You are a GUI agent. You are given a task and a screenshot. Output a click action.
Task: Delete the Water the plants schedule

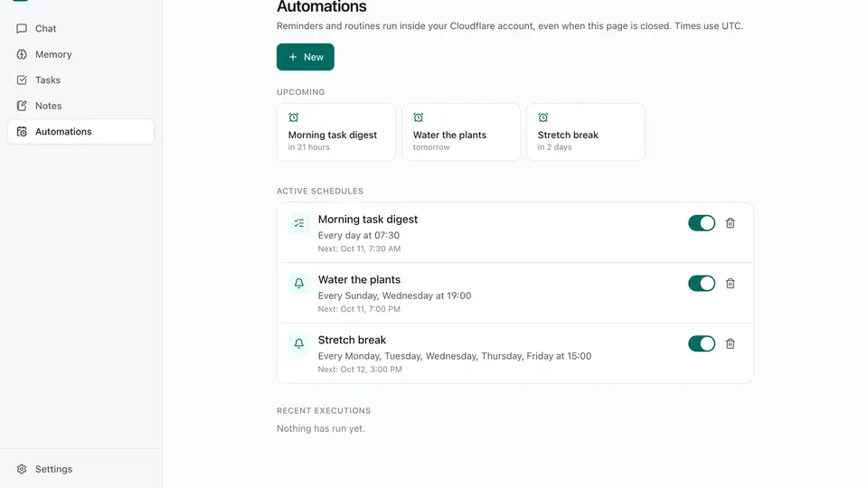(x=731, y=283)
